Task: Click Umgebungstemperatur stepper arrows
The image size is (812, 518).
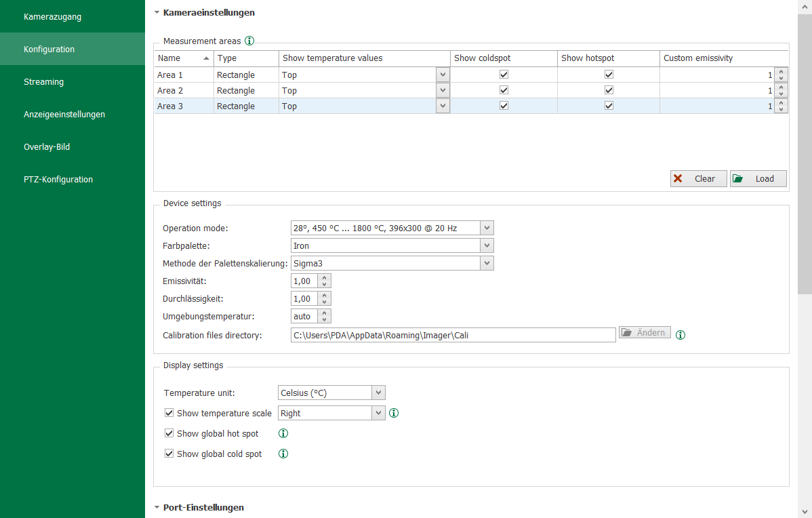Action: pyautogui.click(x=324, y=316)
